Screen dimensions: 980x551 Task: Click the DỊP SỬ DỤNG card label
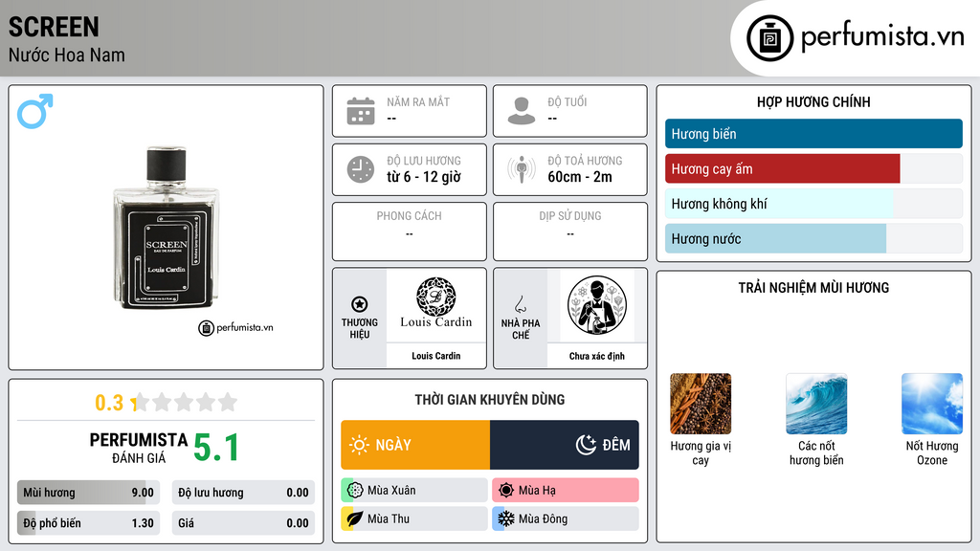[570, 215]
